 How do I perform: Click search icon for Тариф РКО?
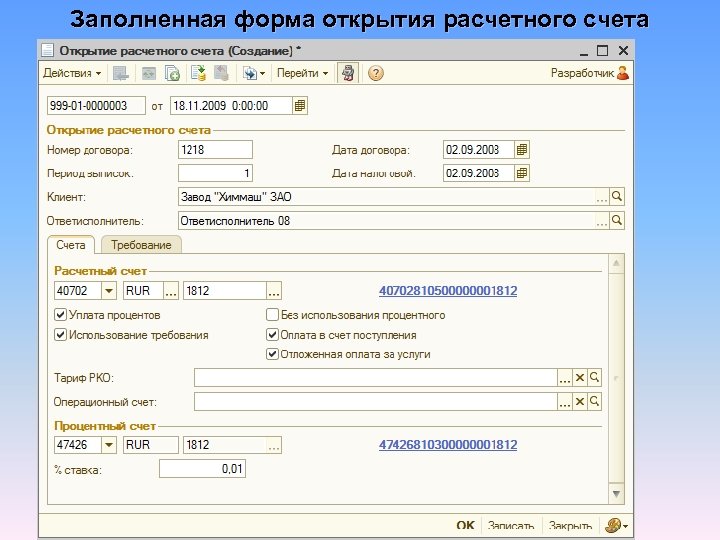click(594, 378)
